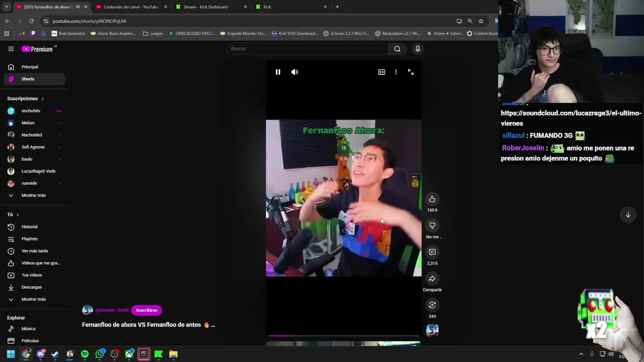The image size is (644, 362).
Task: Open Spotify from the taskbar
Action: click(x=85, y=354)
